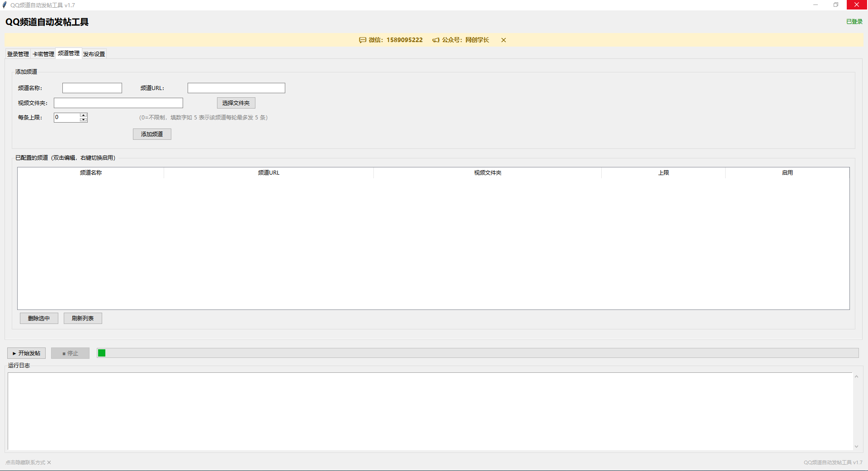868x471 pixels.
Task: Select the 频道管理 tab
Action: pyautogui.click(x=69, y=53)
